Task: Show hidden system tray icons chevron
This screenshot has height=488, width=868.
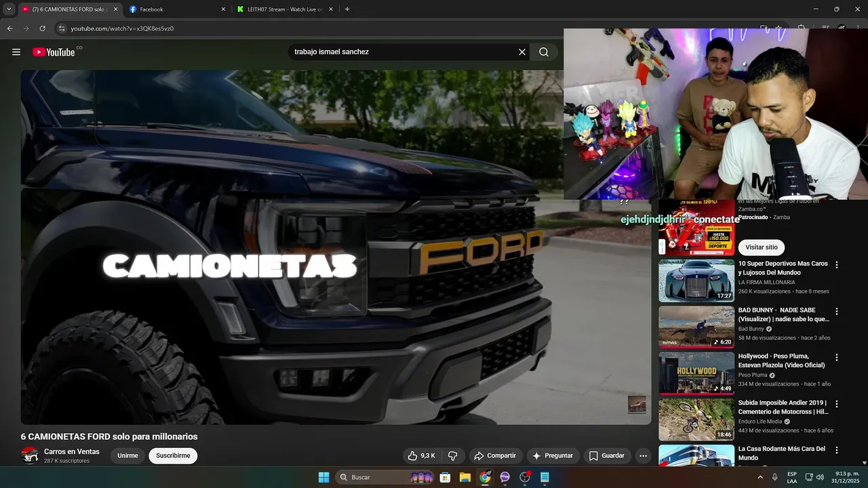Action: point(759,477)
